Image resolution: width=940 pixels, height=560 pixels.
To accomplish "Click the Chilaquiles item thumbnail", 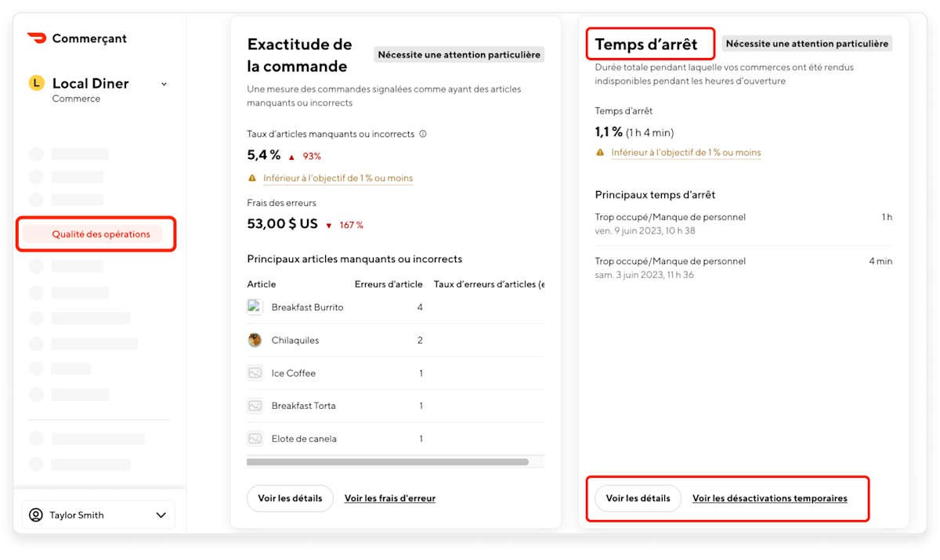I will tap(255, 340).
